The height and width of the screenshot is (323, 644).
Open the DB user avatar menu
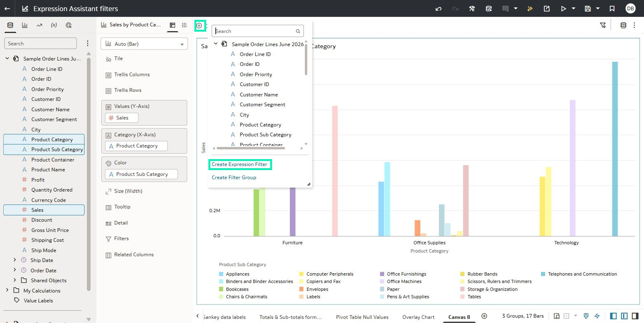(630, 9)
